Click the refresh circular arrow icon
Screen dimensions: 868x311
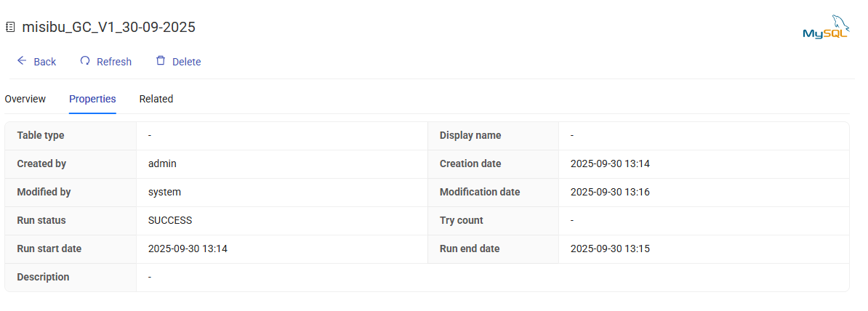coord(85,61)
